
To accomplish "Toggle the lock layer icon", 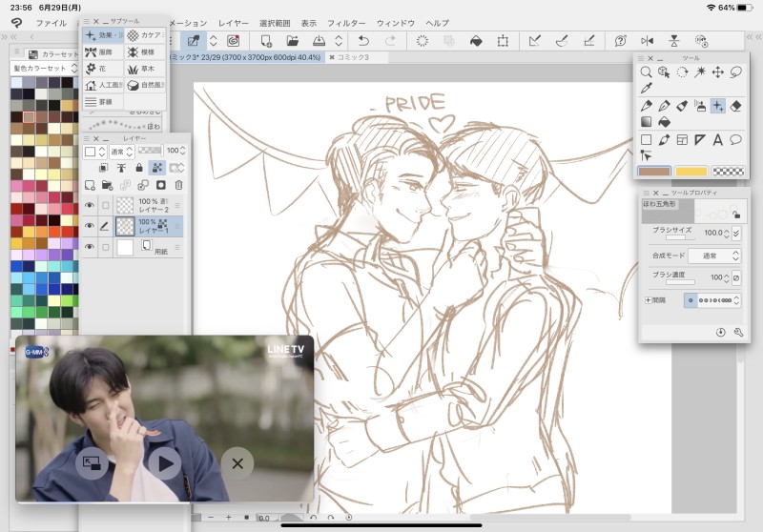I will coord(139,168).
